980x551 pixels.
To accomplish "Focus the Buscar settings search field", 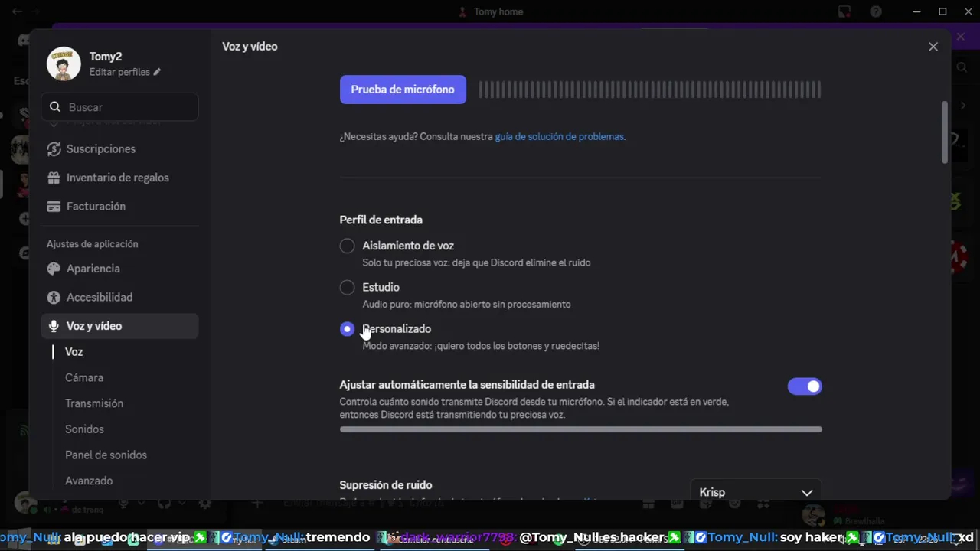I will click(119, 107).
